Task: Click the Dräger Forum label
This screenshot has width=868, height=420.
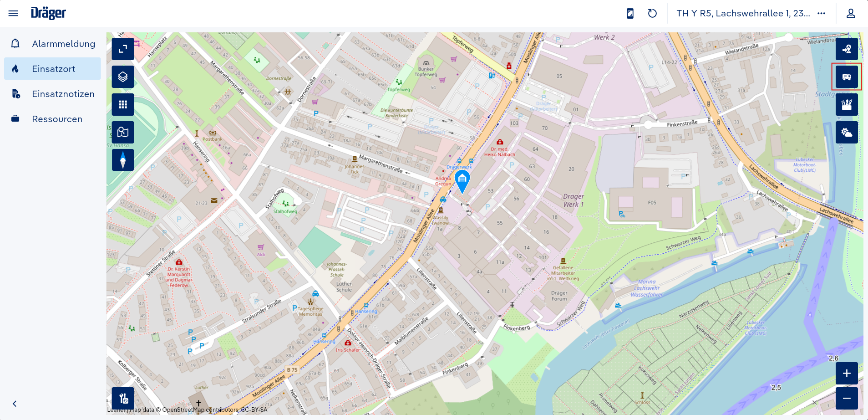Action: [559, 296]
